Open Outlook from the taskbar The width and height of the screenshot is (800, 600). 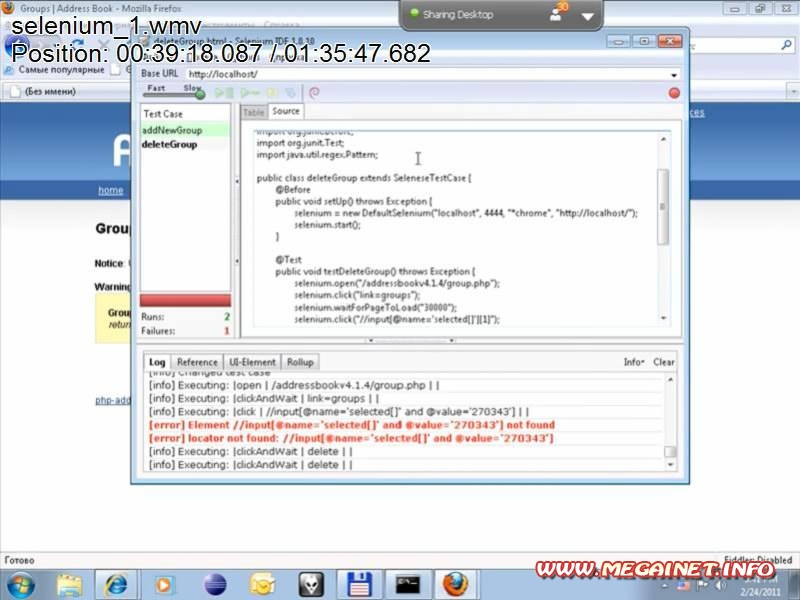[262, 585]
